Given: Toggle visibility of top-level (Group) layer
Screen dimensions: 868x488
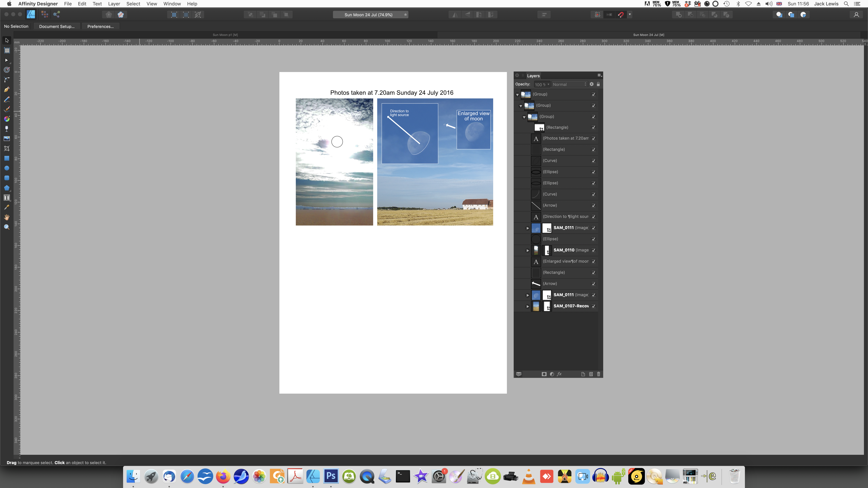Looking at the screenshot, I should pyautogui.click(x=593, y=94).
